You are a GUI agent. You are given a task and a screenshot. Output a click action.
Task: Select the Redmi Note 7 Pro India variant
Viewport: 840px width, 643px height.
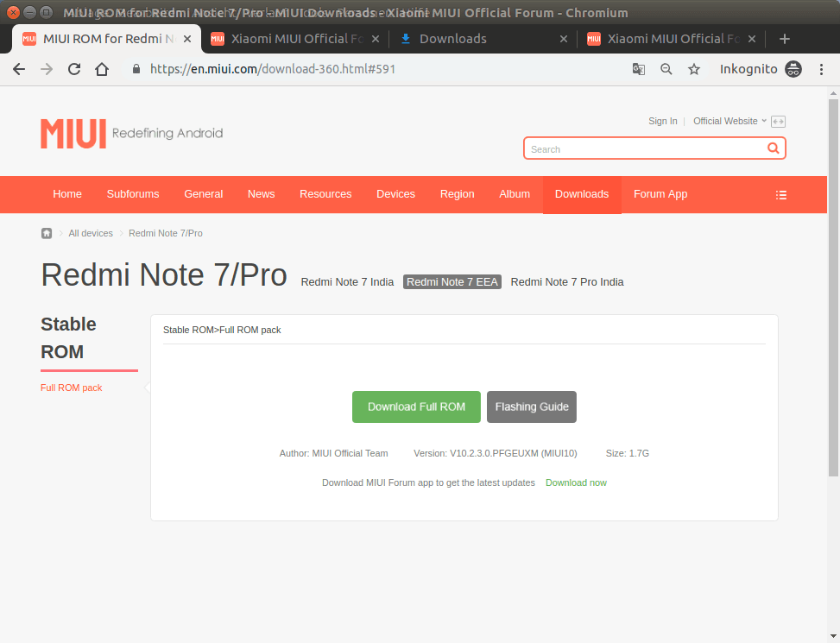[x=567, y=281]
